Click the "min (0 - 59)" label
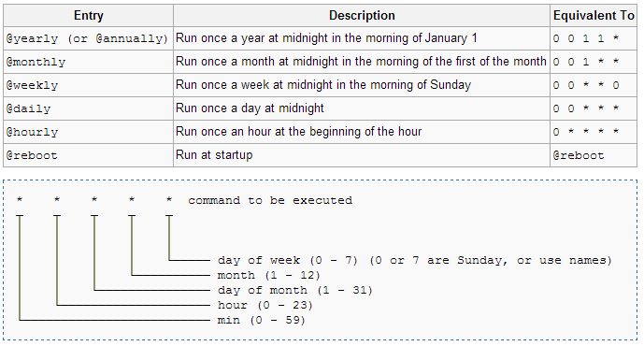The height and width of the screenshot is (346, 644). coord(262,320)
